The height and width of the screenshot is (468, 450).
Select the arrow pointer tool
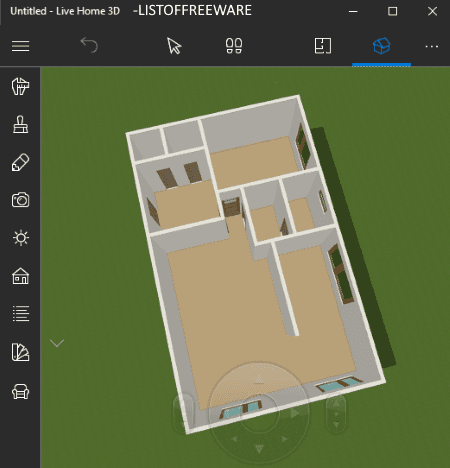coord(174,46)
